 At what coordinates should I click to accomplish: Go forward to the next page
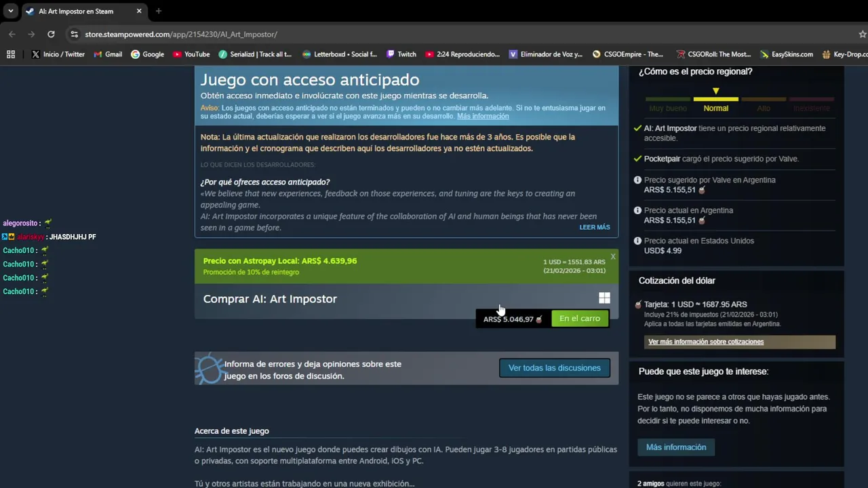click(31, 34)
